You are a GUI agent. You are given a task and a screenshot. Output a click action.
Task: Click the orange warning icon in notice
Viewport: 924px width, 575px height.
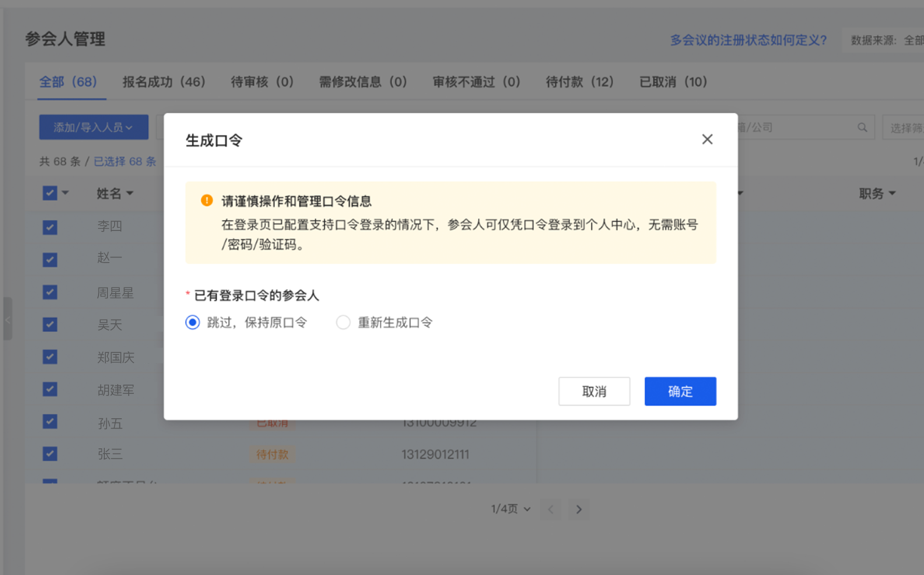pyautogui.click(x=206, y=200)
